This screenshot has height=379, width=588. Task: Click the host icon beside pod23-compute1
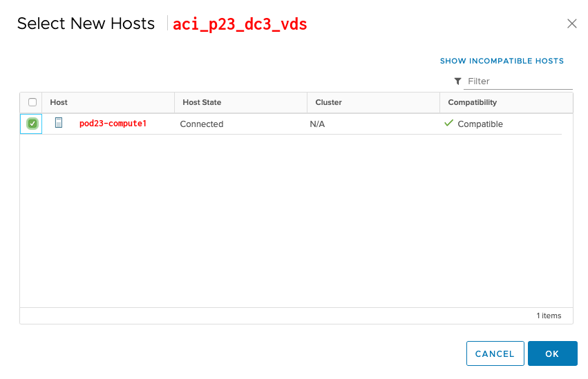pyautogui.click(x=59, y=123)
